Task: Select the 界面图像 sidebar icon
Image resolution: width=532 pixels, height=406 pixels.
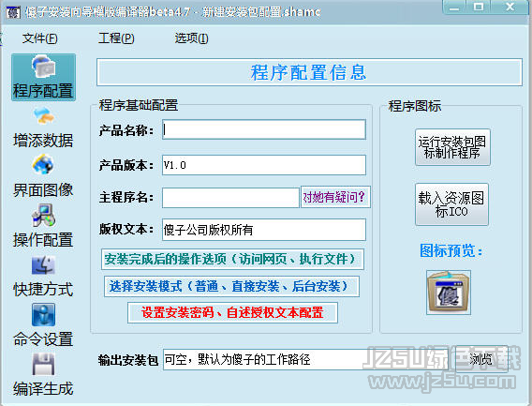Action: pos(43,176)
